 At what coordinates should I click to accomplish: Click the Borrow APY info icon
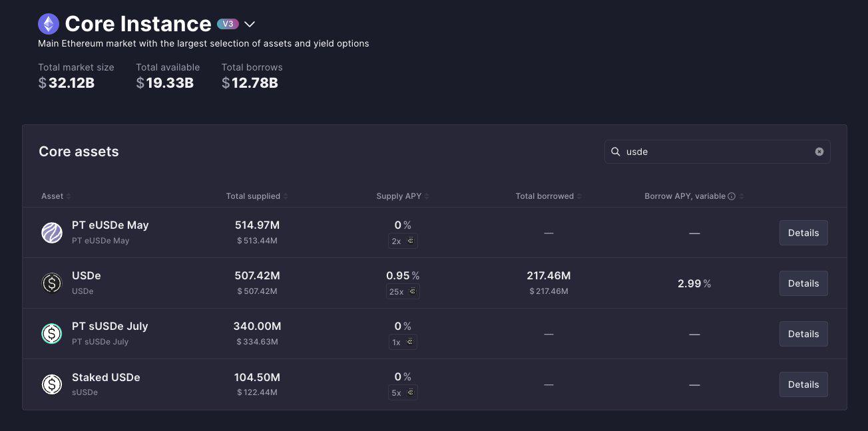(x=732, y=196)
